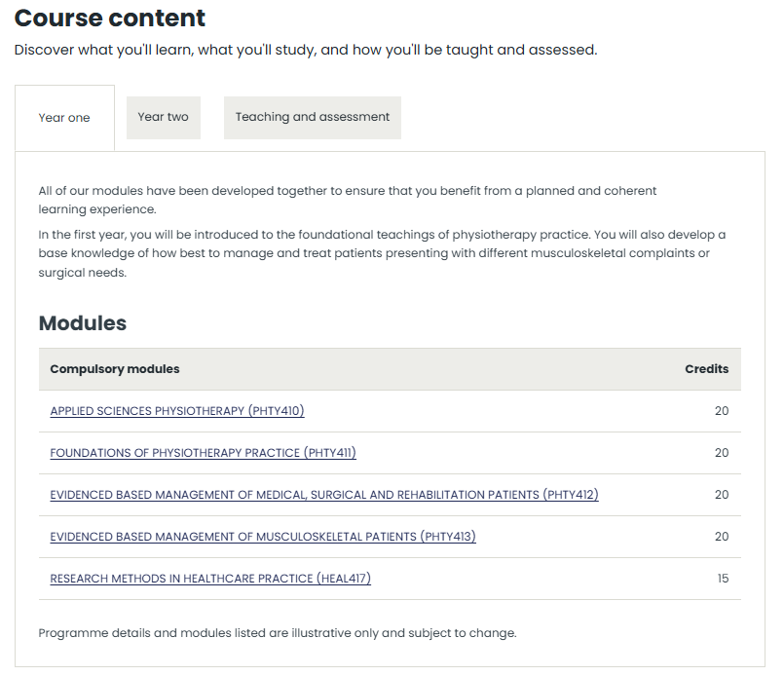This screenshot has height=676, width=784.
Task: Click the credit value in the PHTY412 row
Action: click(721, 495)
